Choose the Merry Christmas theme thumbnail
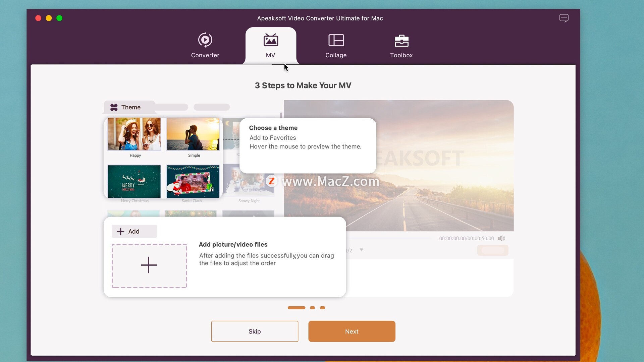The height and width of the screenshot is (362, 644). coord(134,181)
